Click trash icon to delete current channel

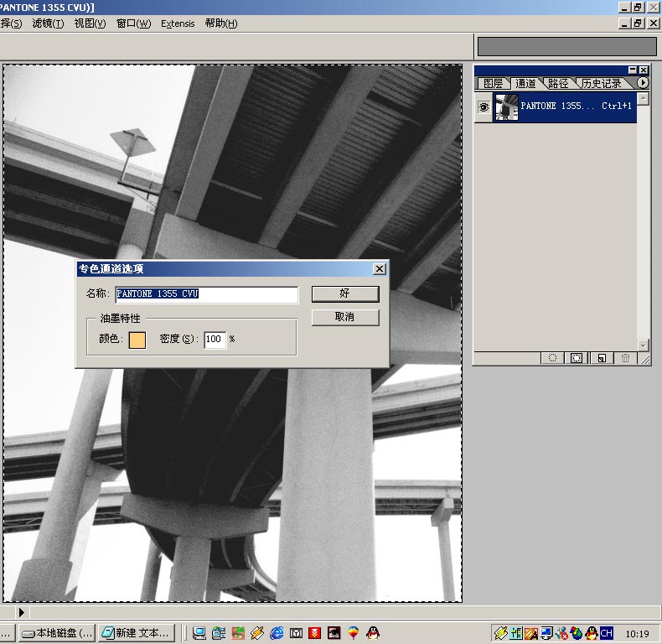pos(625,358)
